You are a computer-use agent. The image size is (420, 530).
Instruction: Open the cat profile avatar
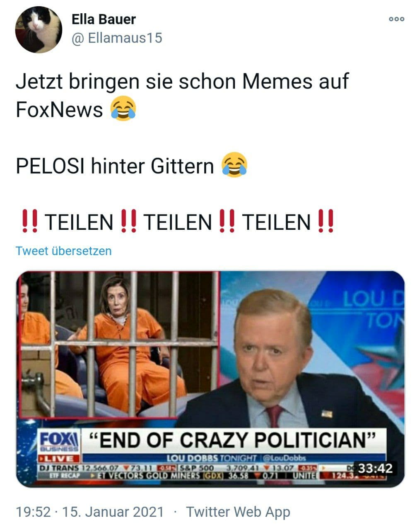(39, 30)
